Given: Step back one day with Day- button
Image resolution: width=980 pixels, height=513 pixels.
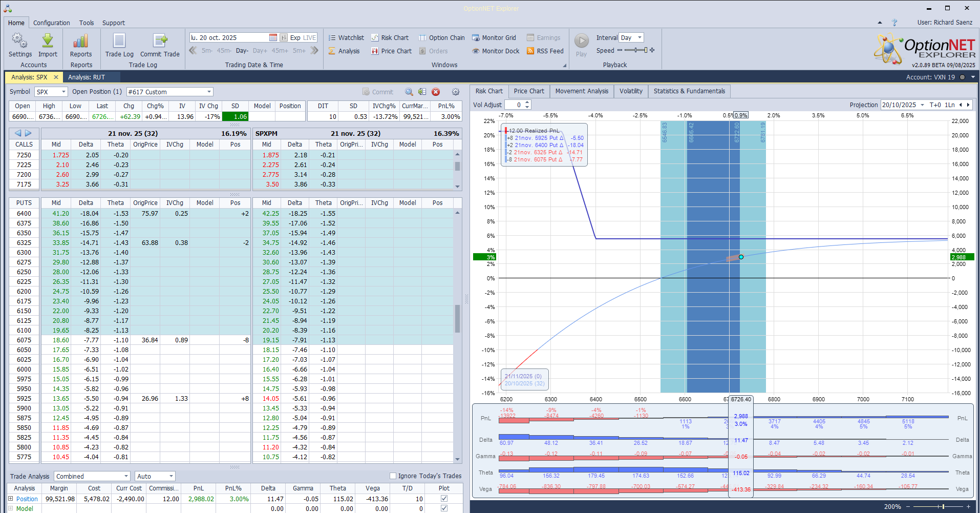Looking at the screenshot, I should coord(242,51).
